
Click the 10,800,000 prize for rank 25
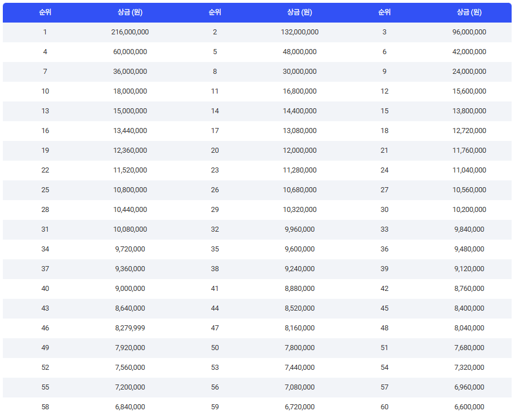point(130,190)
